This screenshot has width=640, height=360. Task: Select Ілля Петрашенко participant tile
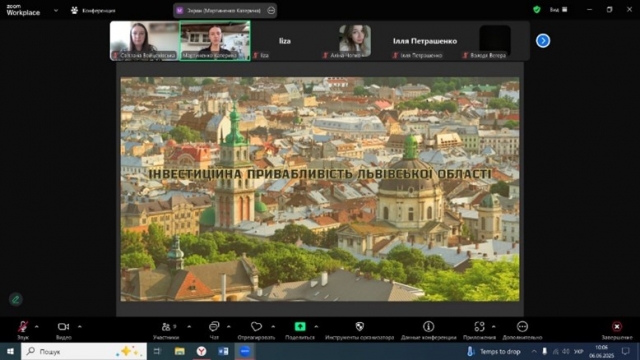tap(424, 41)
